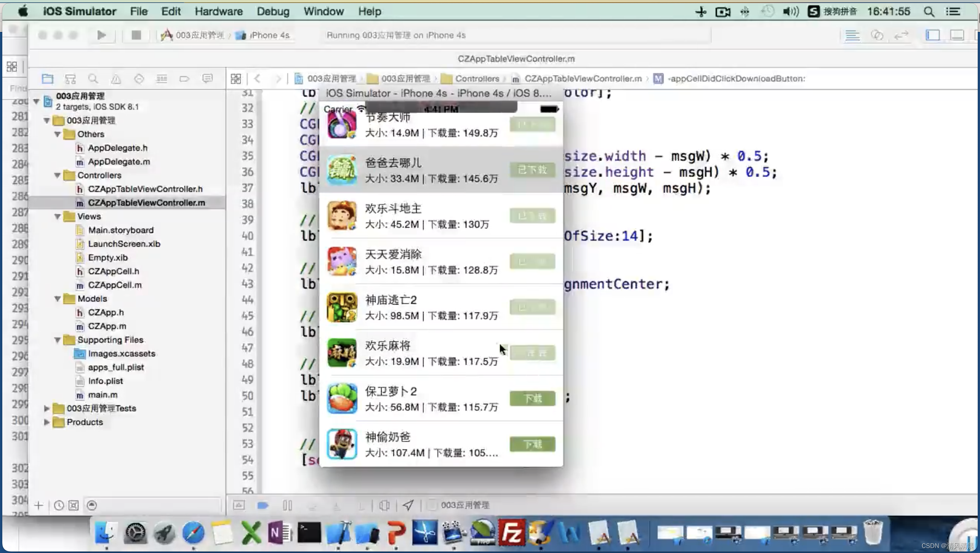Image resolution: width=980 pixels, height=553 pixels.
Task: Toggle breakpoints in the debug bar
Action: pyautogui.click(x=263, y=505)
